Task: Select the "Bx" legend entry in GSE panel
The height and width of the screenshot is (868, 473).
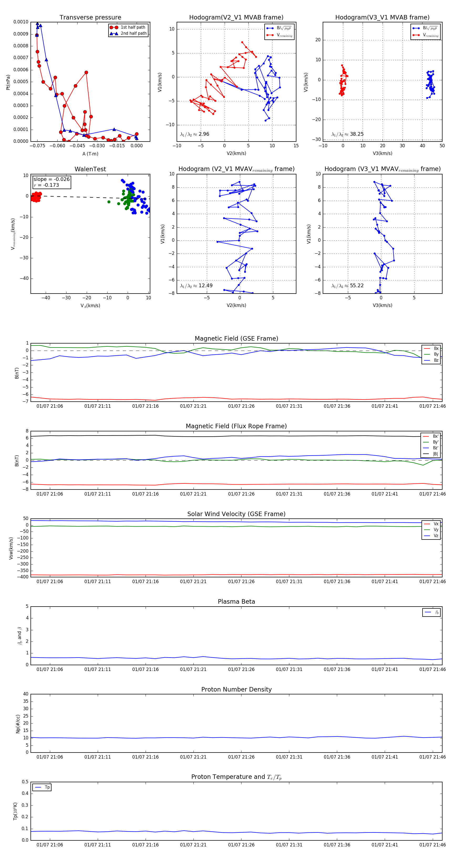Action: point(431,349)
